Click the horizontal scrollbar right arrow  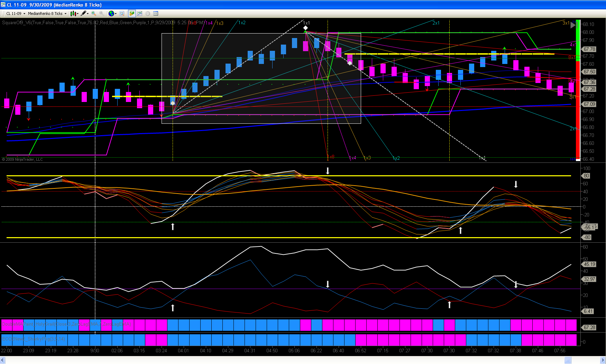point(603,361)
